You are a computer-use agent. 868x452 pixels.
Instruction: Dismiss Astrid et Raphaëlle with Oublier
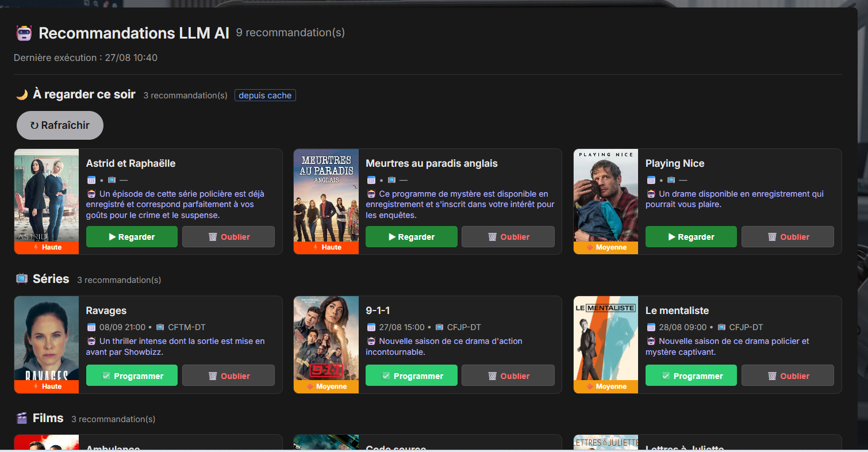click(228, 237)
